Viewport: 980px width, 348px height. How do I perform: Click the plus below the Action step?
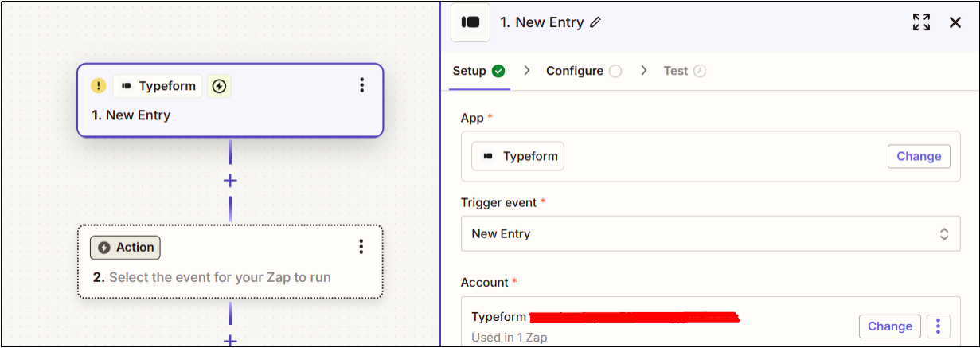(230, 341)
